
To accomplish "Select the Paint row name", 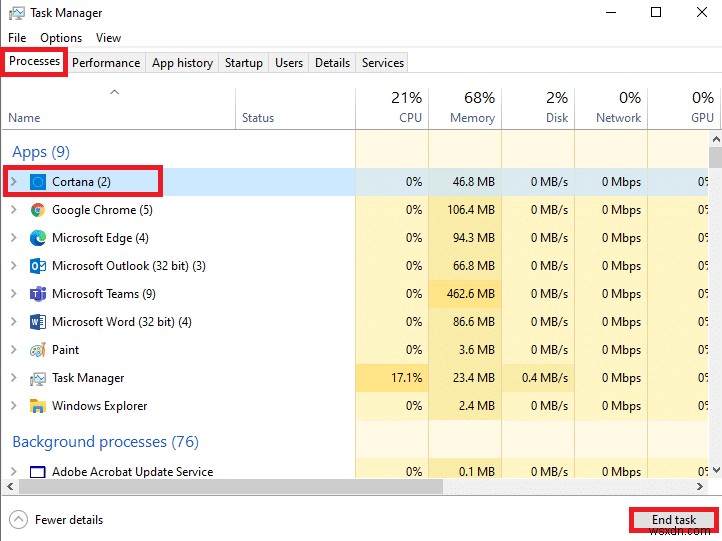I will point(65,350).
